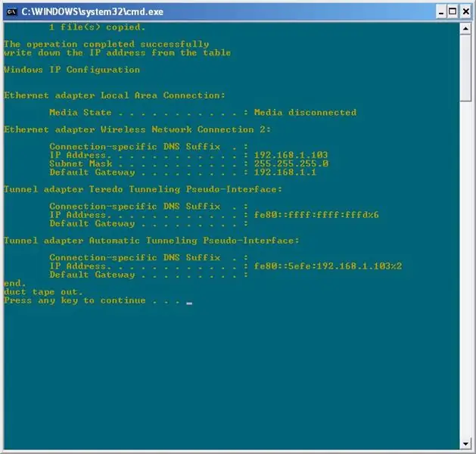Click the title text C:\WINDOWS\system32\cmd.exe
Viewport: 476px width, 454px height.
(92, 12)
